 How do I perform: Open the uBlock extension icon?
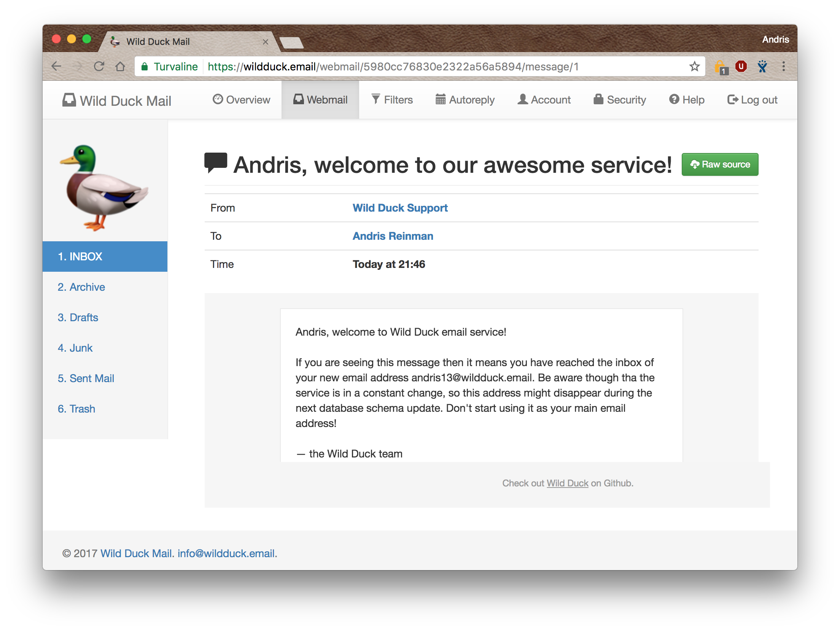coord(741,67)
